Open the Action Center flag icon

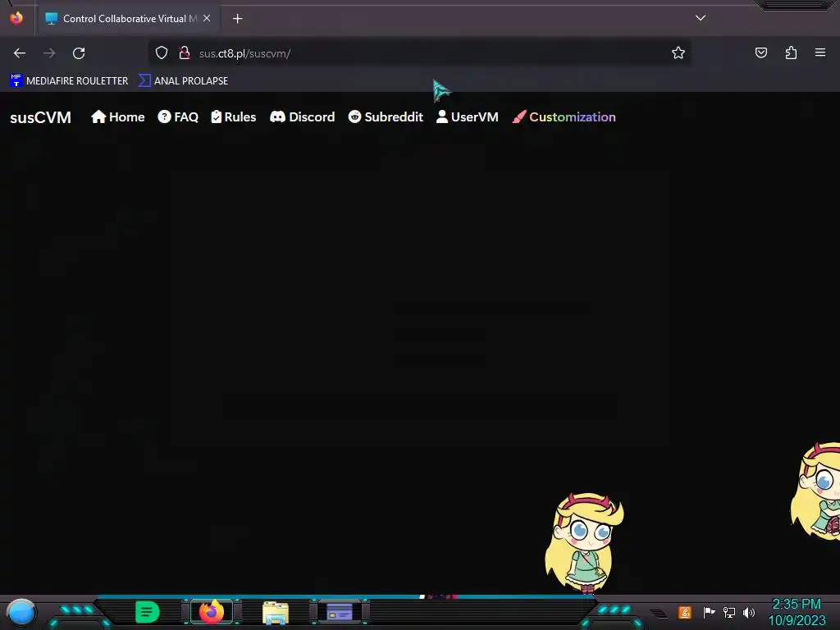pyautogui.click(x=709, y=612)
